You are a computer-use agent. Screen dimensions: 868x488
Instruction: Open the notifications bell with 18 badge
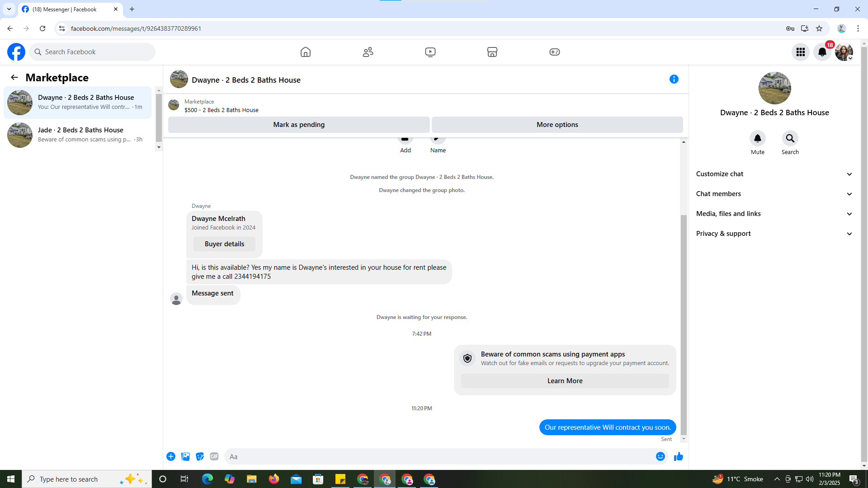(x=822, y=52)
